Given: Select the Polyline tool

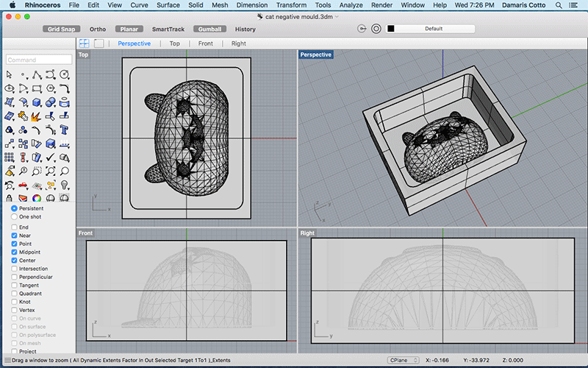Looking at the screenshot, I should [x=37, y=75].
